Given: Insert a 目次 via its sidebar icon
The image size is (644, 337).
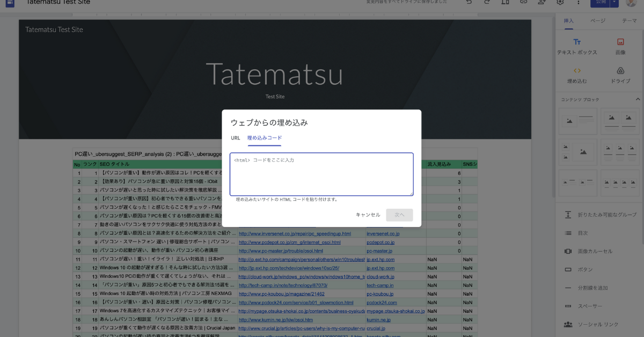Looking at the screenshot, I should 569,232.
